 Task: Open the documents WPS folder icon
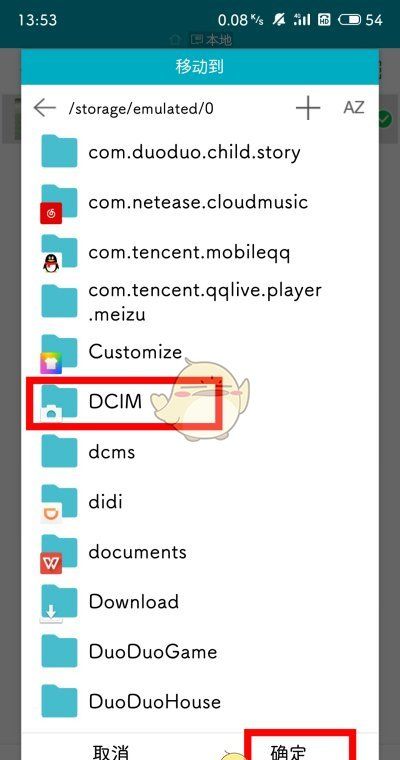coord(59,554)
